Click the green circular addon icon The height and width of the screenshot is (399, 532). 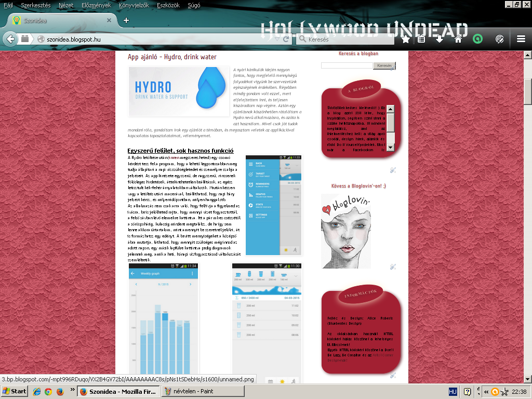click(477, 39)
